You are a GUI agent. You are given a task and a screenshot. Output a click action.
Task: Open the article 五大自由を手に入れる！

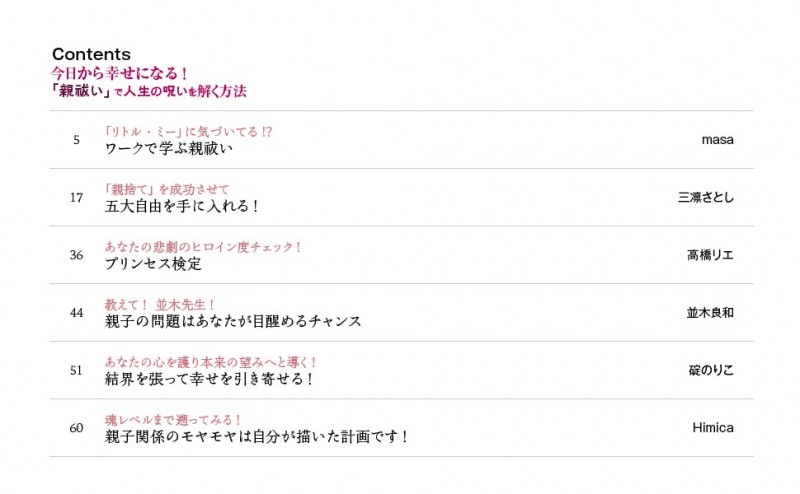pos(182,206)
